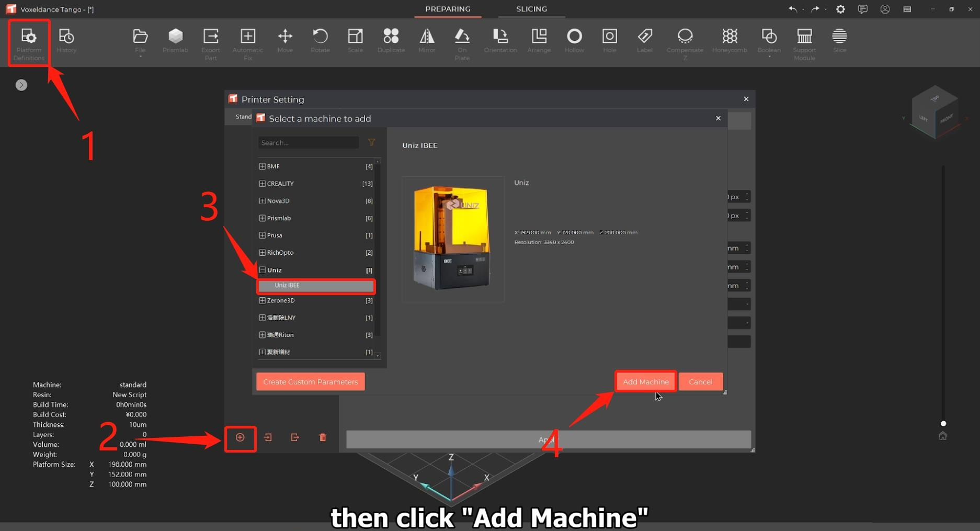Switch to the PREPARING tab

point(448,9)
